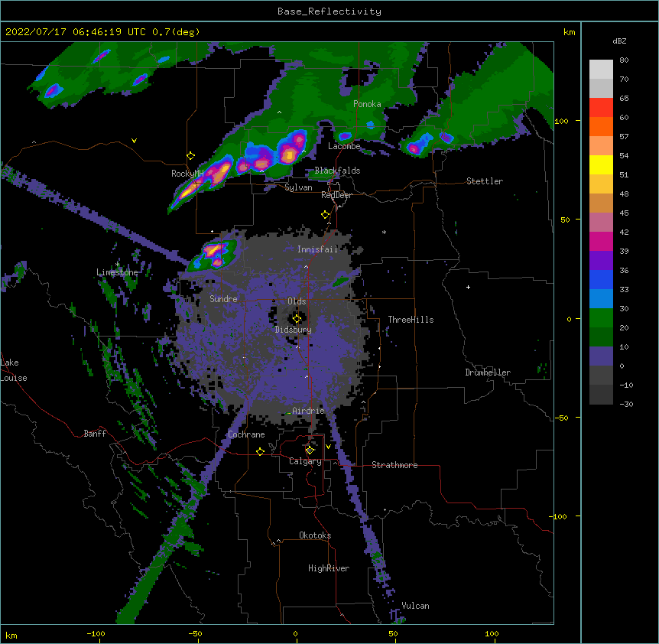Click the Didsbury town label
The image size is (659, 644).
tap(294, 330)
